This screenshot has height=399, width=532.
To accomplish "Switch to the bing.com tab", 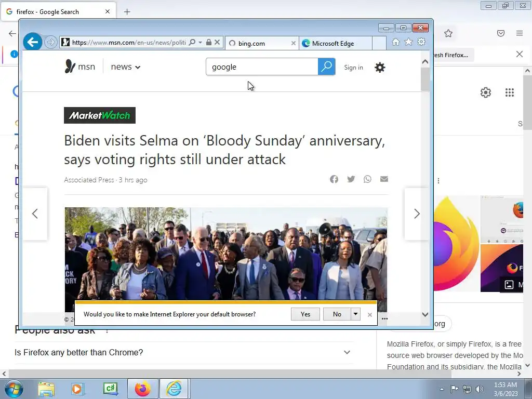I will pyautogui.click(x=262, y=44).
